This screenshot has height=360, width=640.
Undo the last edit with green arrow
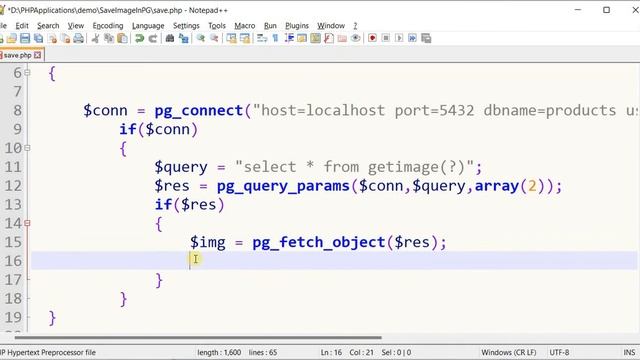pyautogui.click(x=140, y=38)
